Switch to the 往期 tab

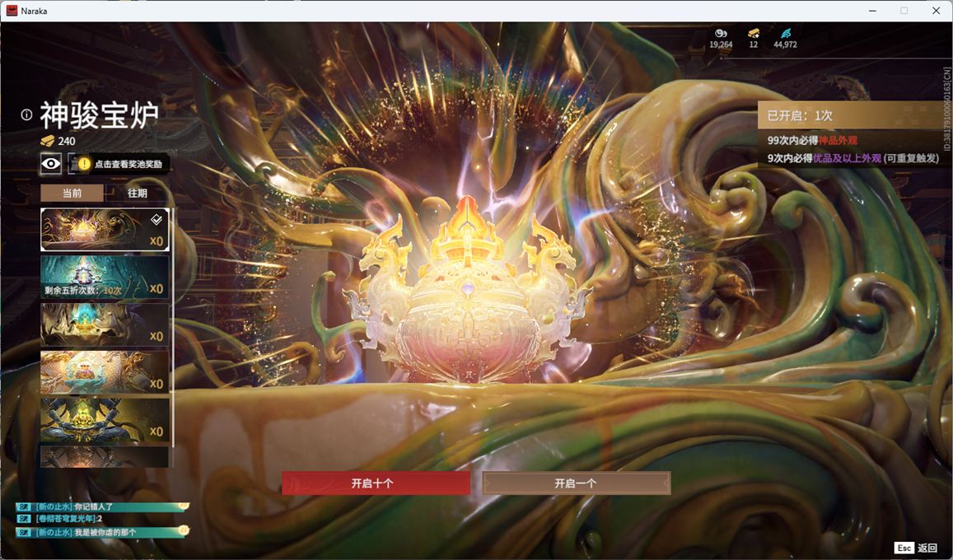pos(138,193)
